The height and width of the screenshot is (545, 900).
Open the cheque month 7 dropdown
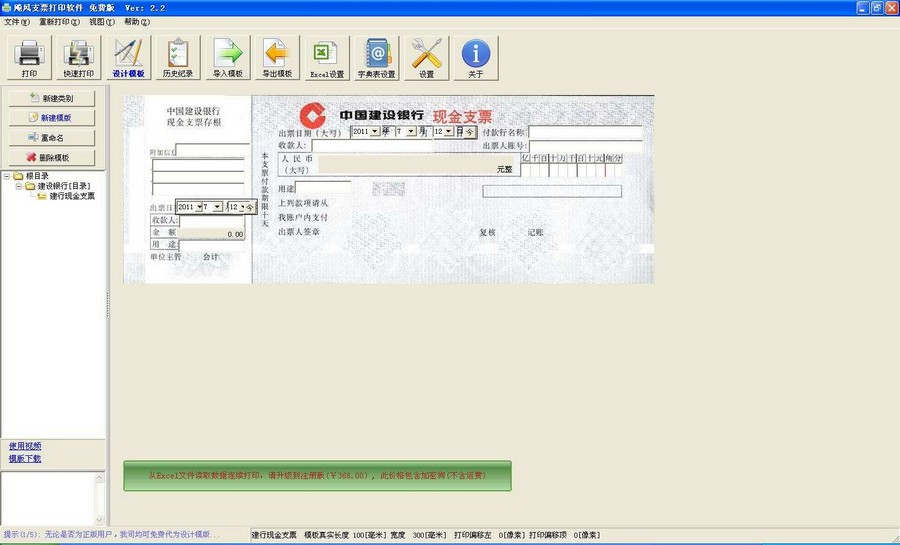coord(411,131)
